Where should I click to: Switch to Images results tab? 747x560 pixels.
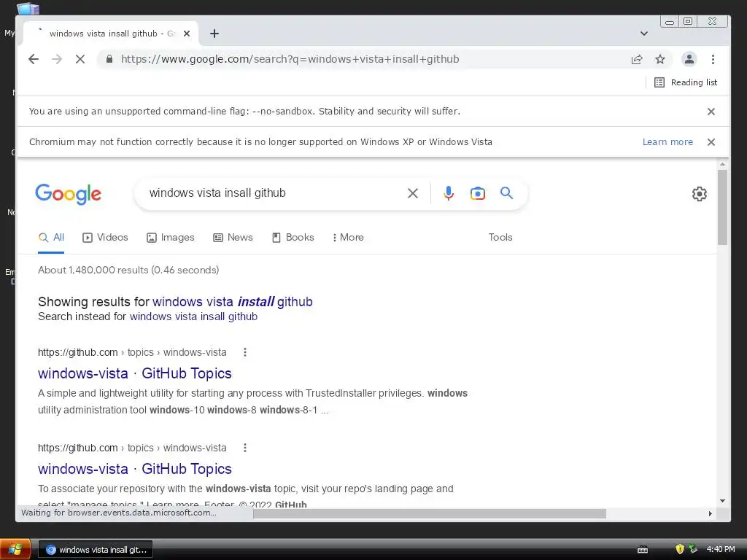point(171,237)
